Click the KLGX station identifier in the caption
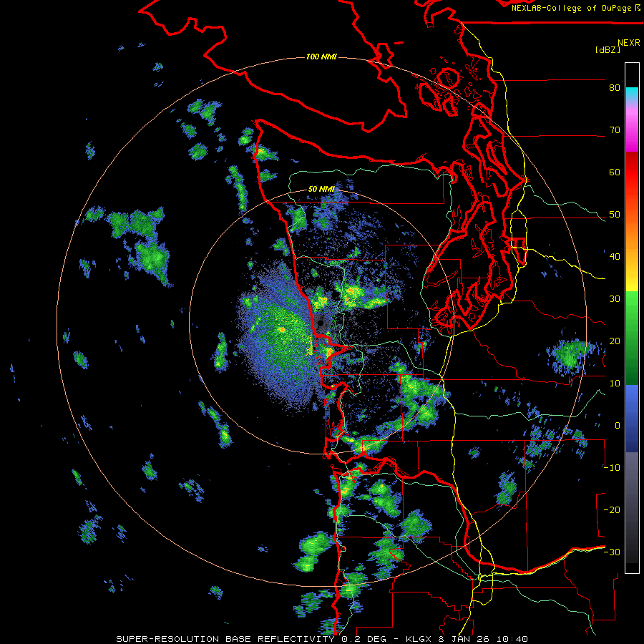The image size is (644, 644). (x=420, y=639)
